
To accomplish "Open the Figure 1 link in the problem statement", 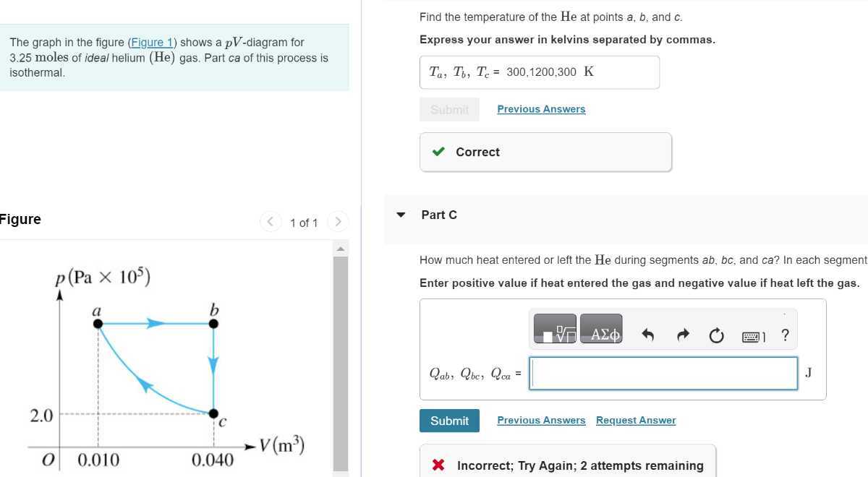I will tap(152, 42).
